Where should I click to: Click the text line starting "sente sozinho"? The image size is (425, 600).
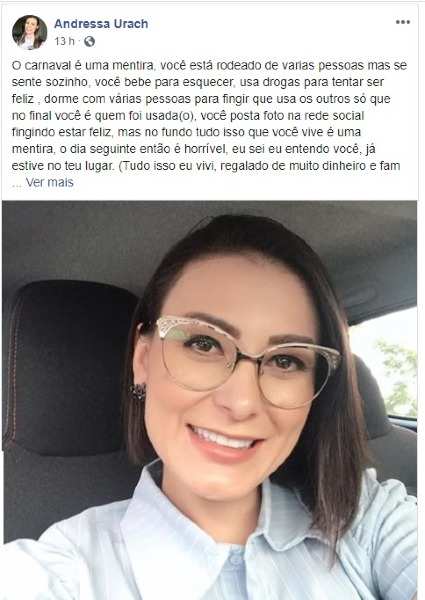(198, 82)
